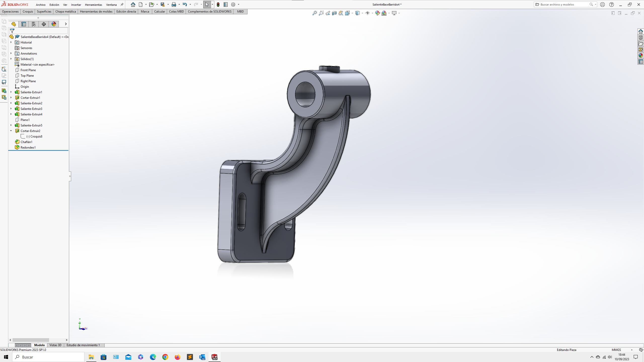Switch to Chapa metálica tab
Image resolution: width=644 pixels, height=362 pixels.
[x=65, y=12]
